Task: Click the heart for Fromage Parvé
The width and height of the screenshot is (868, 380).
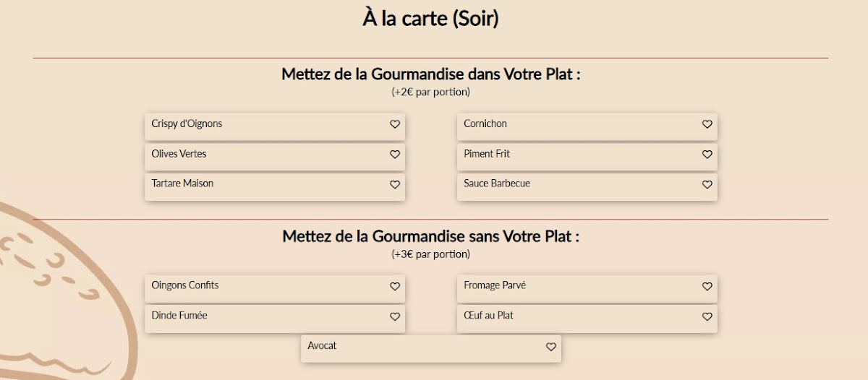Action: (x=707, y=286)
